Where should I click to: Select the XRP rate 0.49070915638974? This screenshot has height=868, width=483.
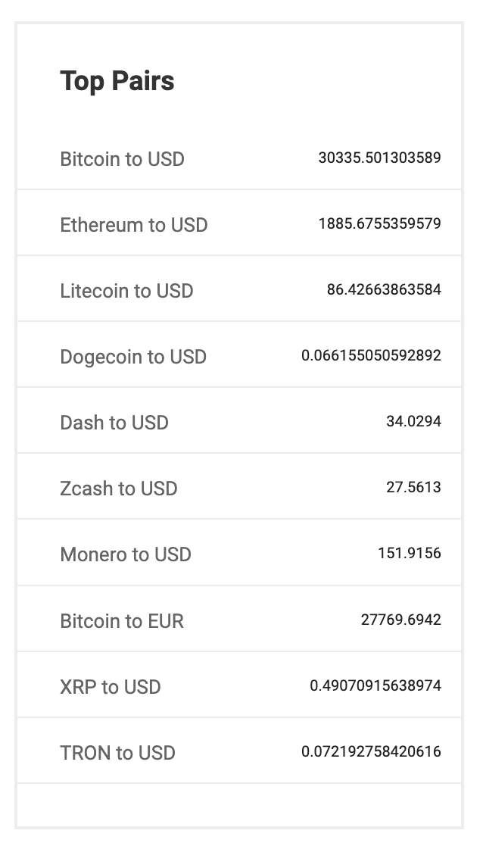click(x=375, y=686)
